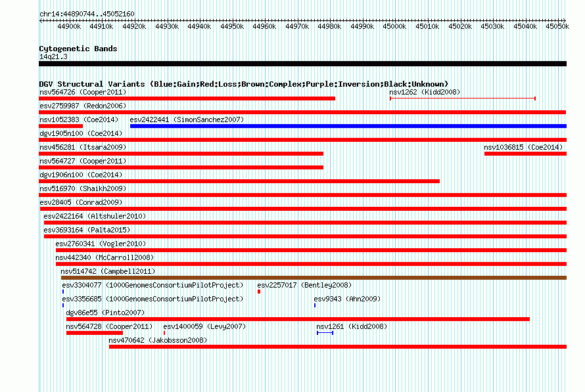
Task: Open nsv514742 (Campbell2011) complex variant label
Action: [x=108, y=271]
